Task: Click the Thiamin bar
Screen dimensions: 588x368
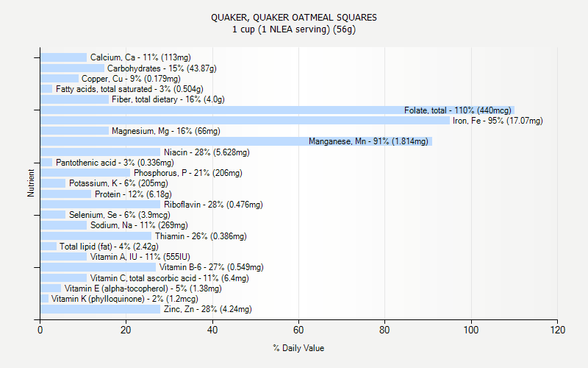Action: point(96,236)
